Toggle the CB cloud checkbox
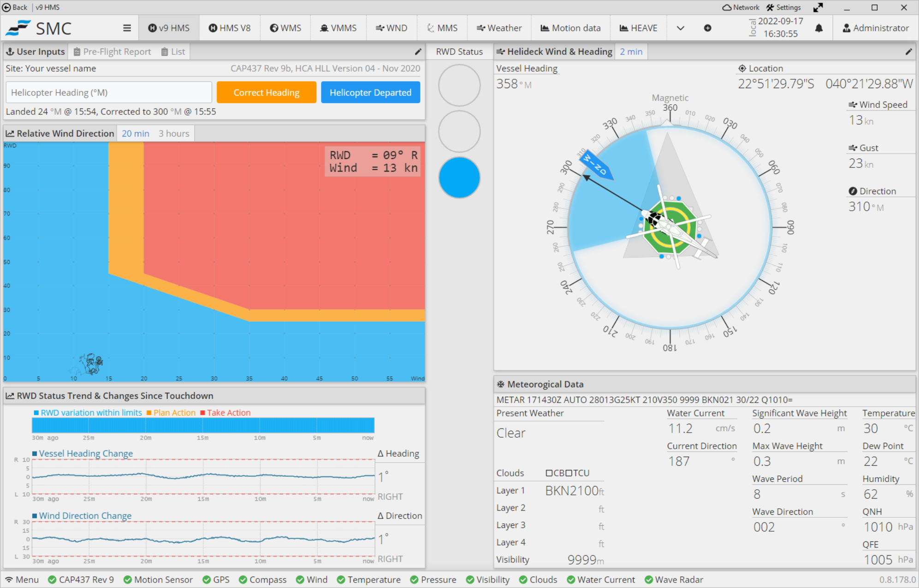This screenshot has height=588, width=919. [549, 473]
